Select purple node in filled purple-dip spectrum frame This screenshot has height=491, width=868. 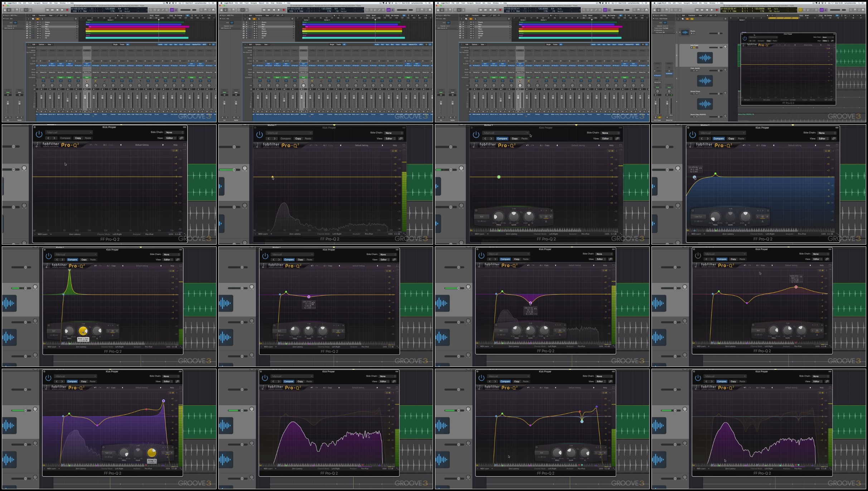(530, 303)
